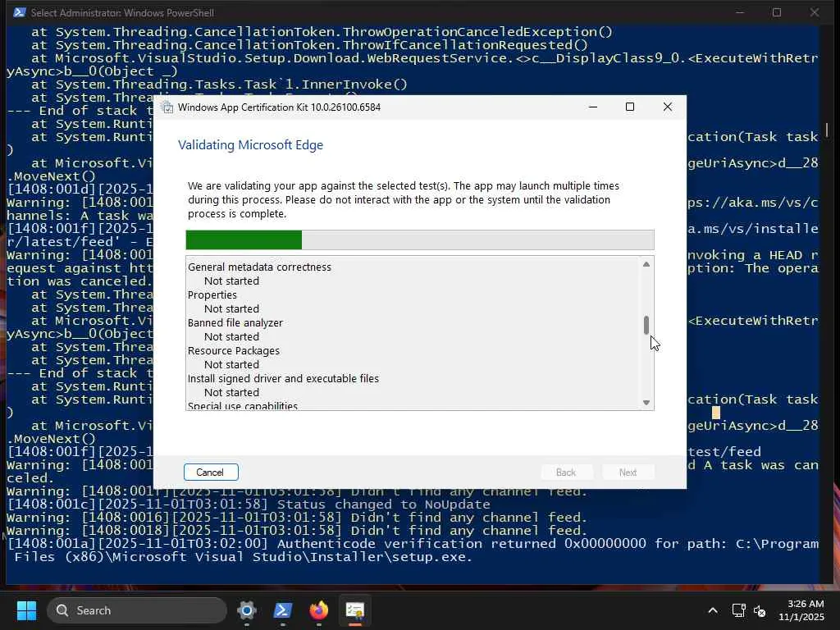This screenshot has height=630, width=840.
Task: Click 'Not started' under Banned file analyzer
Action: (x=231, y=336)
